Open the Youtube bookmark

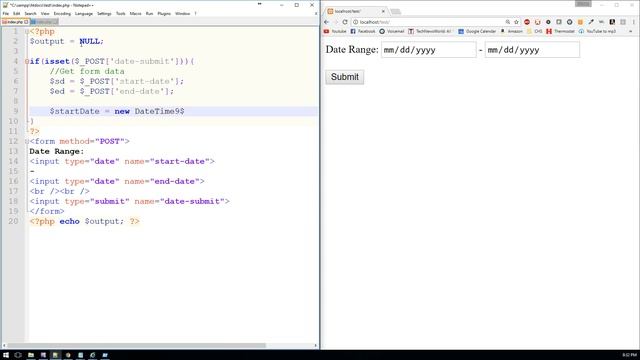click(x=335, y=31)
